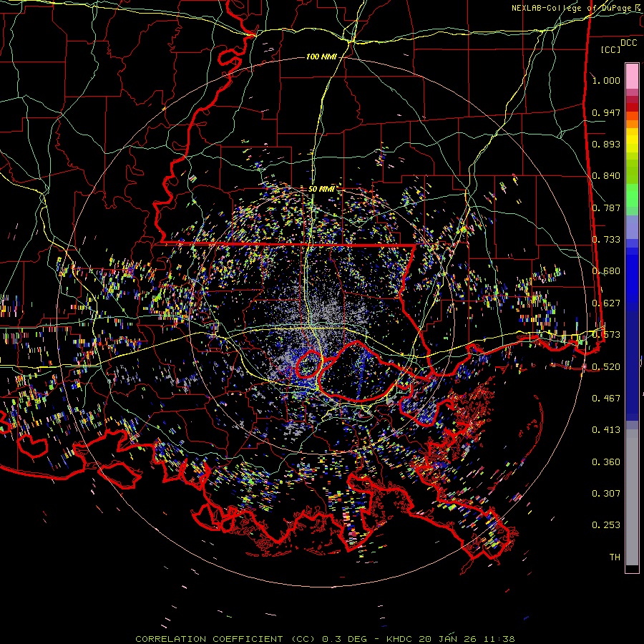Click the 0.253 scale value
The image size is (644, 644).
(606, 525)
